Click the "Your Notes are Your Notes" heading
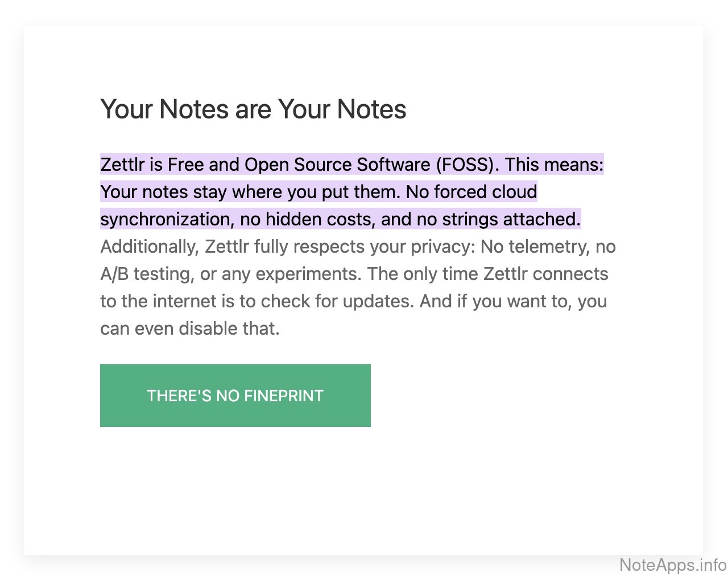The height and width of the screenshot is (576, 728). click(x=253, y=109)
